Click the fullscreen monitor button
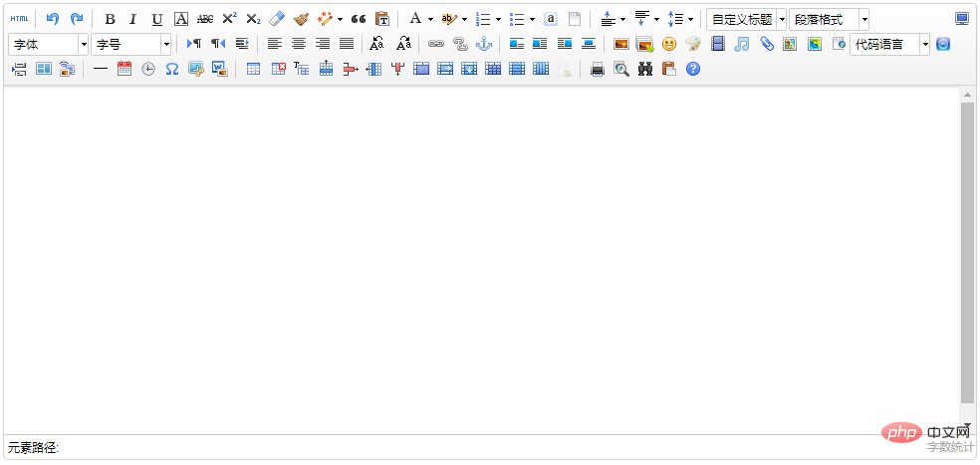The image size is (980, 465). (x=961, y=19)
